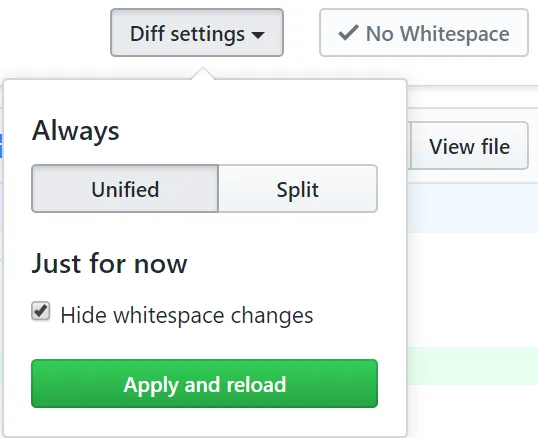
Task: Click the blue diff header strip at right
Action: [x=472, y=208]
